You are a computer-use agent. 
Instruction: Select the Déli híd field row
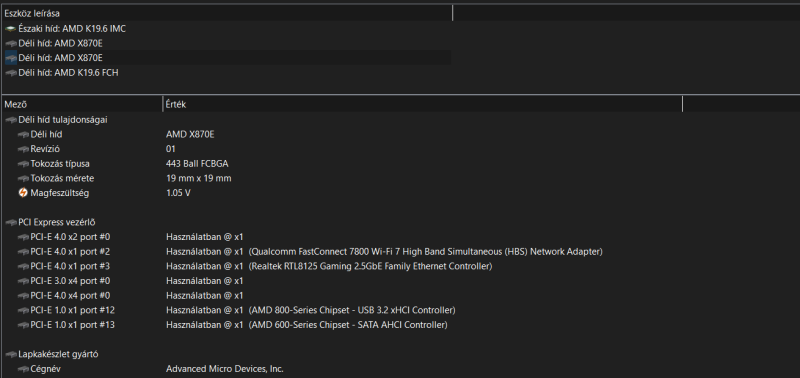coord(46,134)
